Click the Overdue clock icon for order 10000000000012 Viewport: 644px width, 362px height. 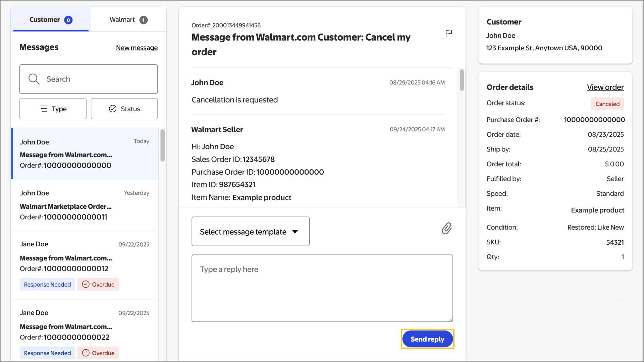(86, 284)
